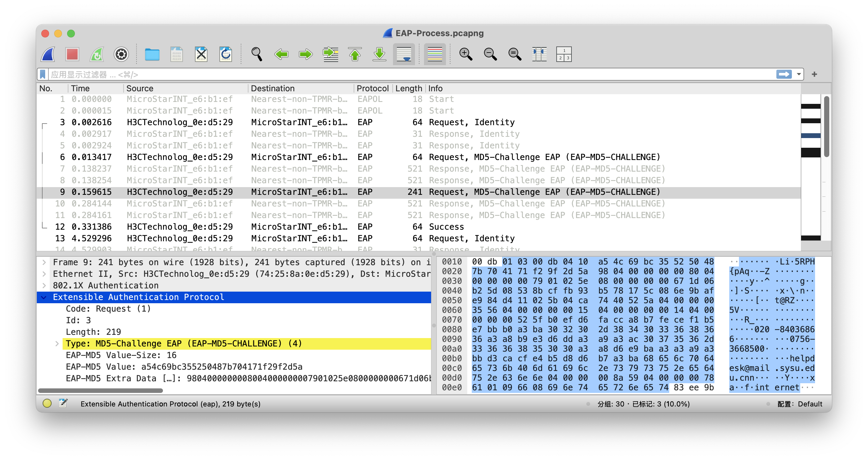Reload the current capture file
Screen dimensions: 868x460
point(226,54)
